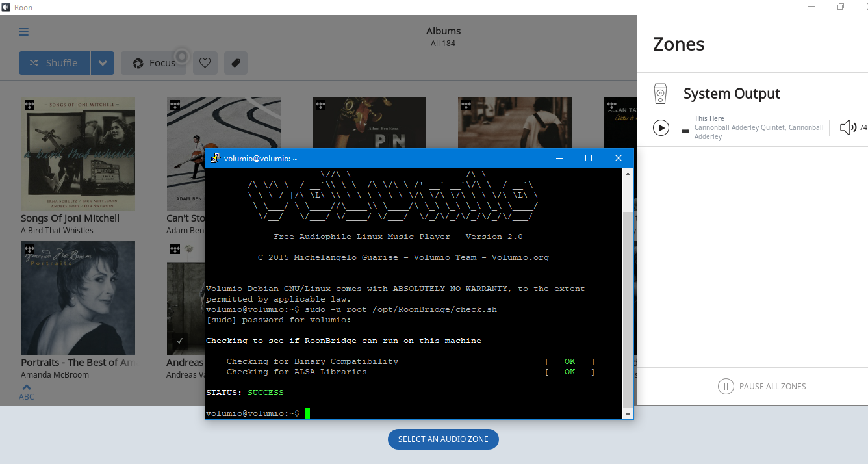Click the Tidal badge on Songs Of Joni Mitchell cover

[29, 105]
